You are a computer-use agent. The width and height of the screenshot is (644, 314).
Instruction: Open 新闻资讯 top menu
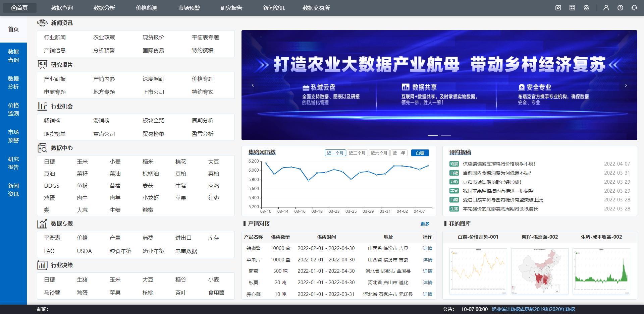pos(274,8)
